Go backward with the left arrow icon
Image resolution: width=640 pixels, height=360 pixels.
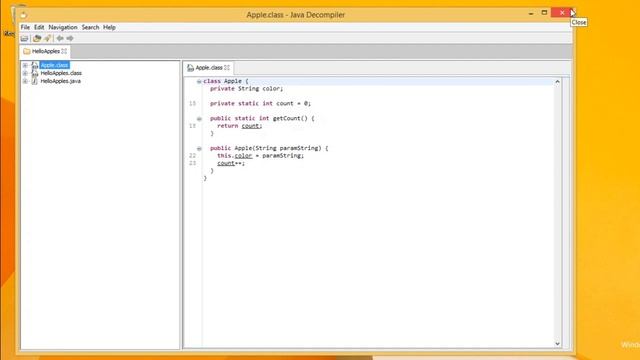tap(60, 38)
